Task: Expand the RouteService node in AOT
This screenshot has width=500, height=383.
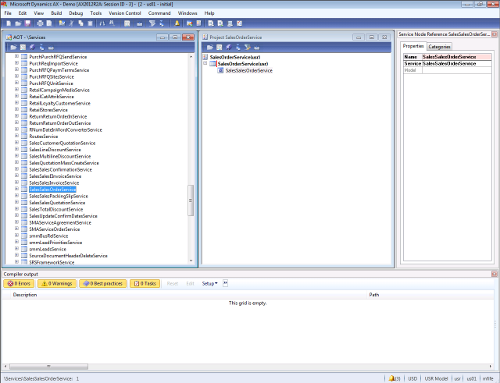Action: click(x=17, y=136)
